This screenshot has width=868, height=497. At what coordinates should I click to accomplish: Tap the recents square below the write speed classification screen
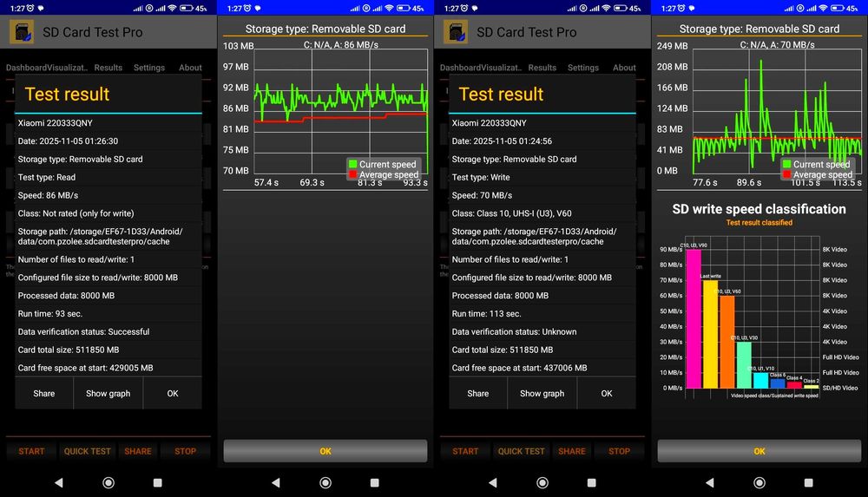coord(809,482)
